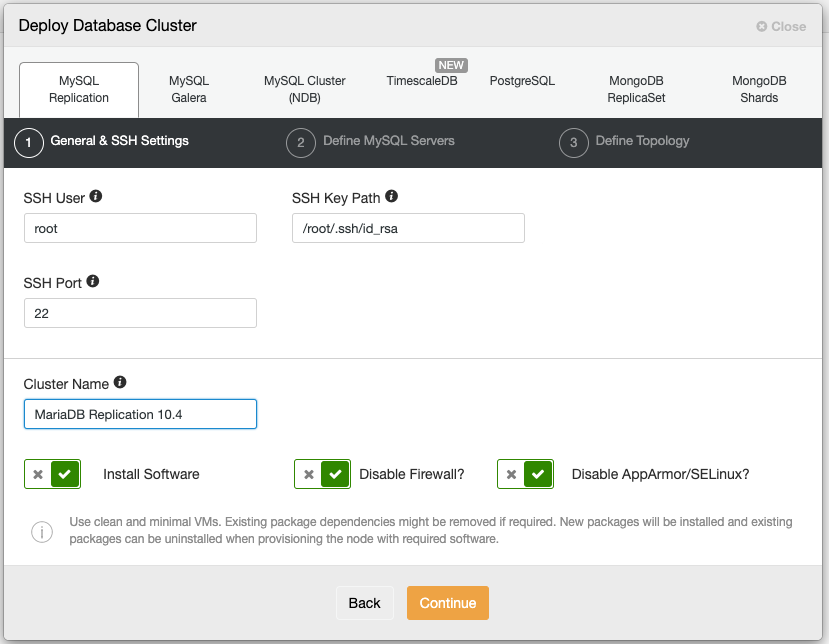
Task: Switch to the MySQL Galera tab
Action: tap(189, 89)
